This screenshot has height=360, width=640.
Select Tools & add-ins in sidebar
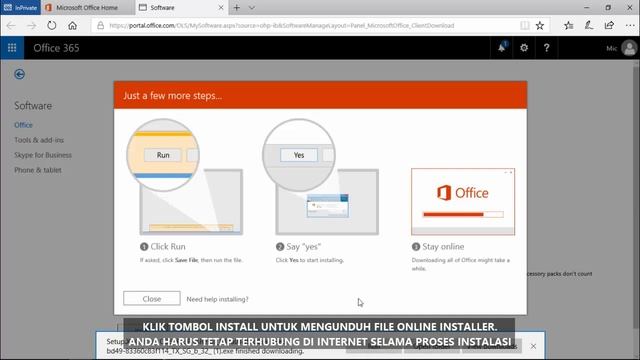tap(39, 140)
